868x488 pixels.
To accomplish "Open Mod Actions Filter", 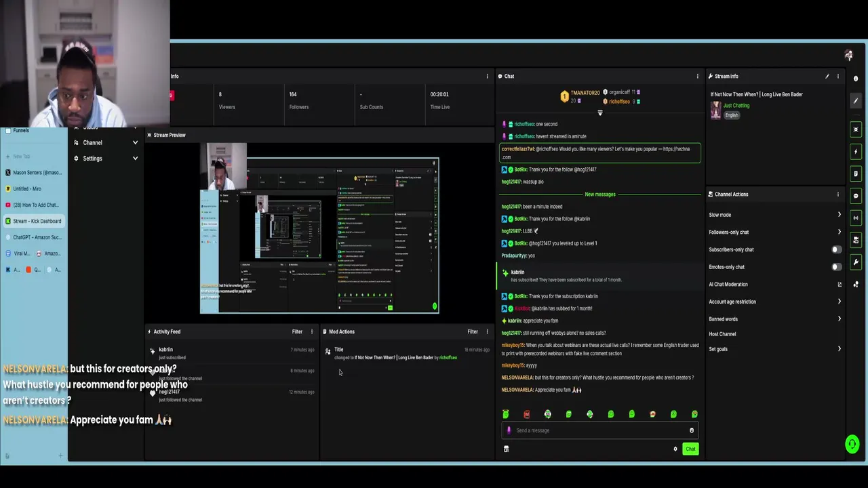I will click(473, 332).
